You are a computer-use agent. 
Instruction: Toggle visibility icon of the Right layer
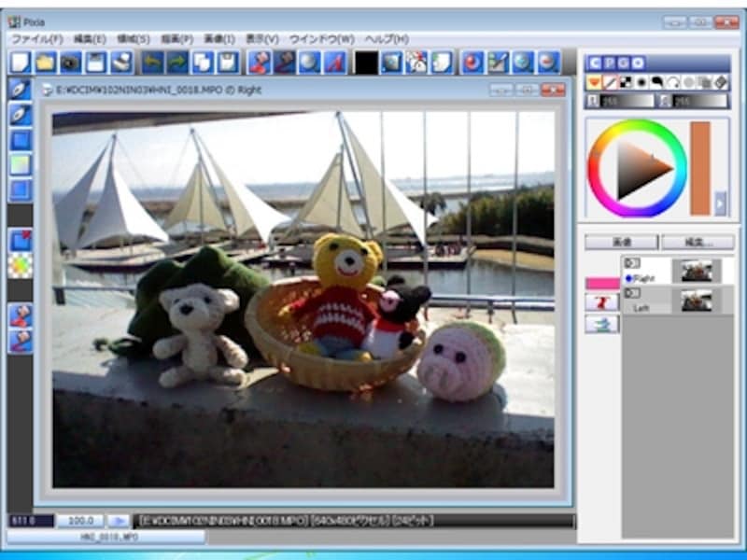coord(632,263)
